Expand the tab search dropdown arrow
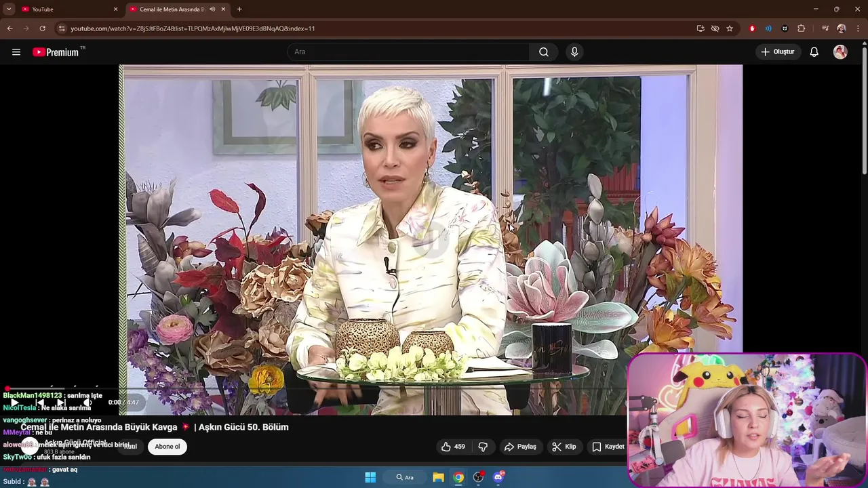868x488 pixels. tap(9, 9)
